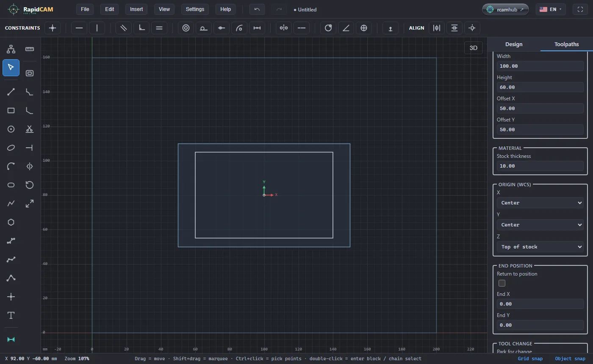The width and height of the screenshot is (593, 364).
Task: Expand the Z Top of stock dropdown
Action: pyautogui.click(x=540, y=247)
